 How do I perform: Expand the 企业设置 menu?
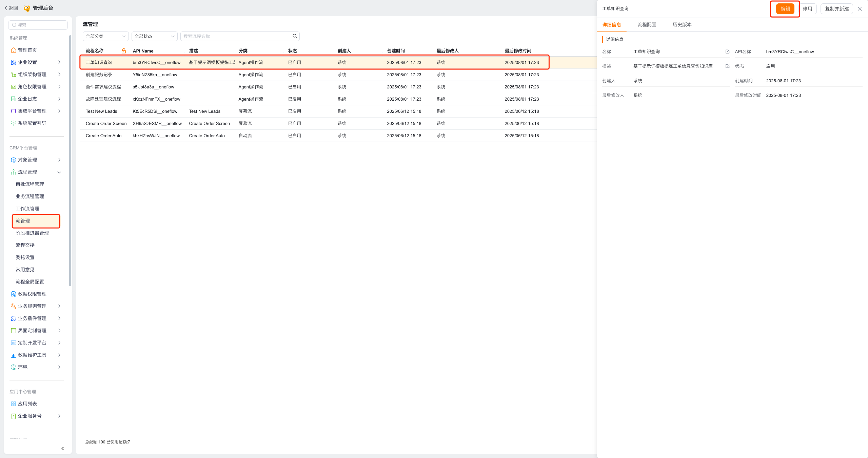[59, 62]
